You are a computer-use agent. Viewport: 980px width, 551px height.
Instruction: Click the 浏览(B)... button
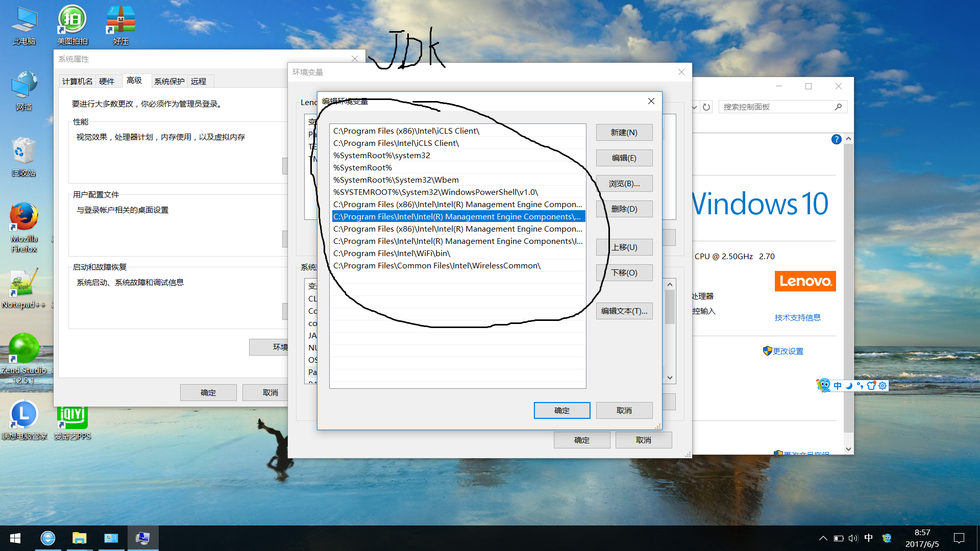pyautogui.click(x=624, y=184)
